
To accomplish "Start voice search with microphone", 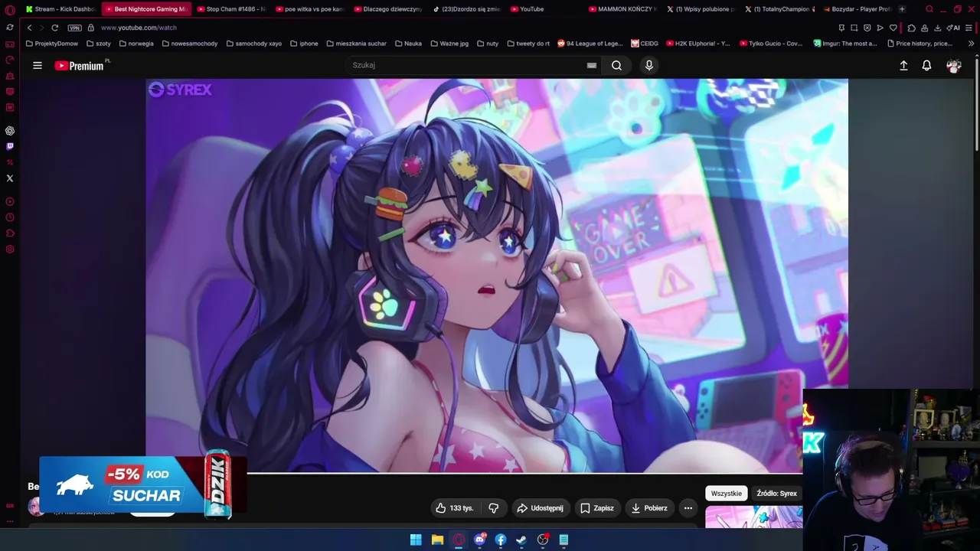I will pyautogui.click(x=649, y=65).
